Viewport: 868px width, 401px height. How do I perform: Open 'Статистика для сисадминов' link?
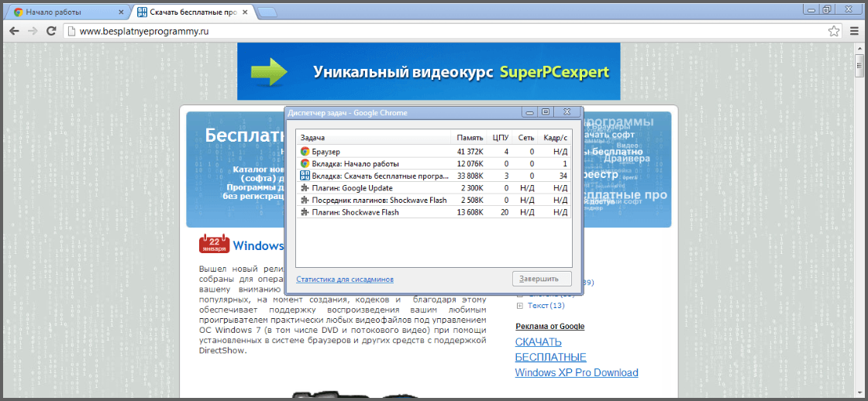point(345,279)
